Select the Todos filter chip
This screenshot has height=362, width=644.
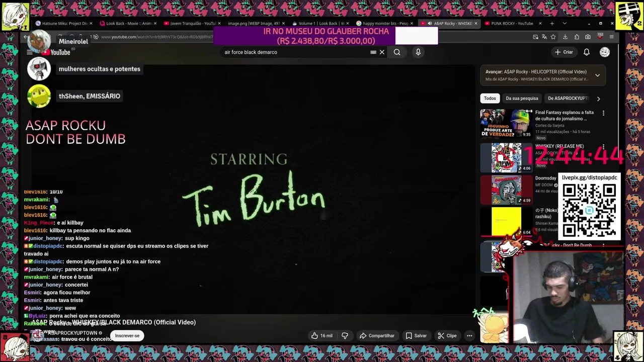[490, 99]
